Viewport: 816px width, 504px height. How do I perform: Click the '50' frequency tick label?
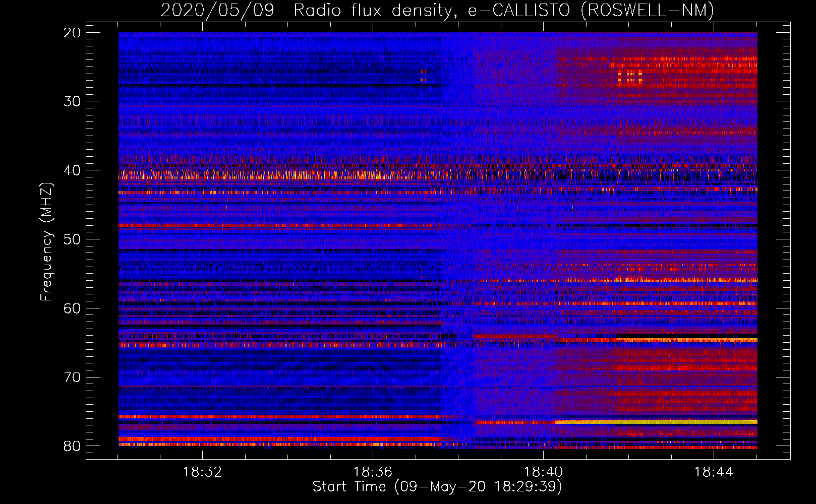click(x=72, y=239)
